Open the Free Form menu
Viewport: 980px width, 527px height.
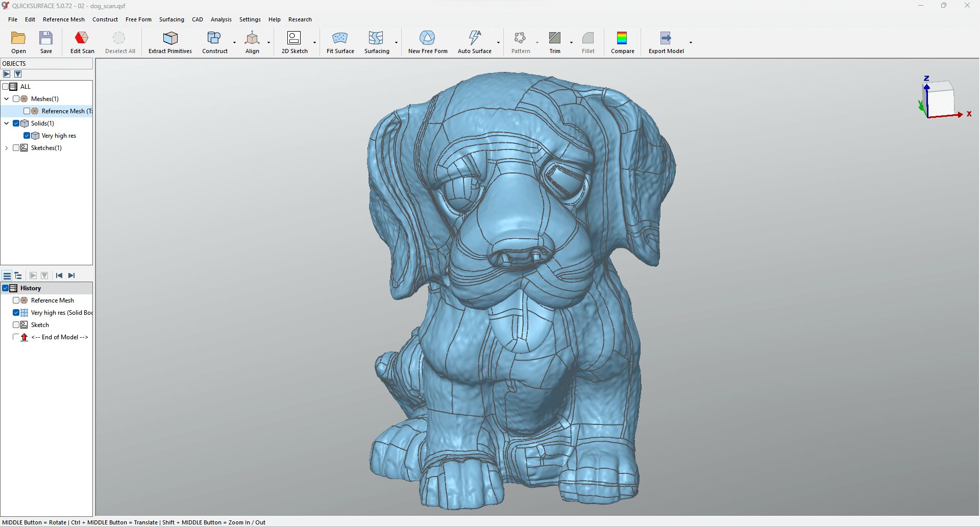click(x=138, y=19)
